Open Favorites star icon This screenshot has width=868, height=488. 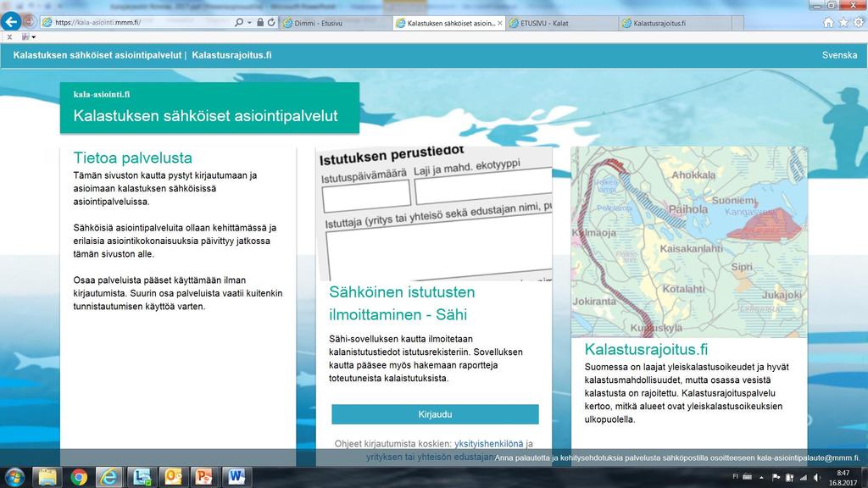pos(843,23)
